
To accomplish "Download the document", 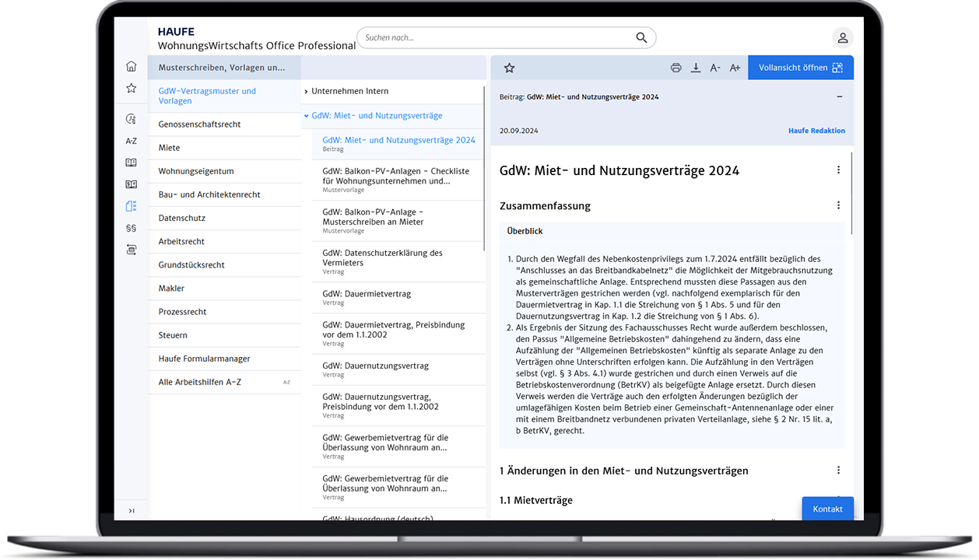I will click(696, 68).
